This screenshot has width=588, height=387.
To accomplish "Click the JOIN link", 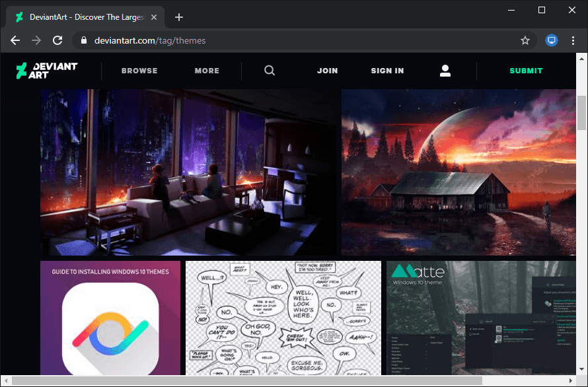I will click(x=328, y=71).
